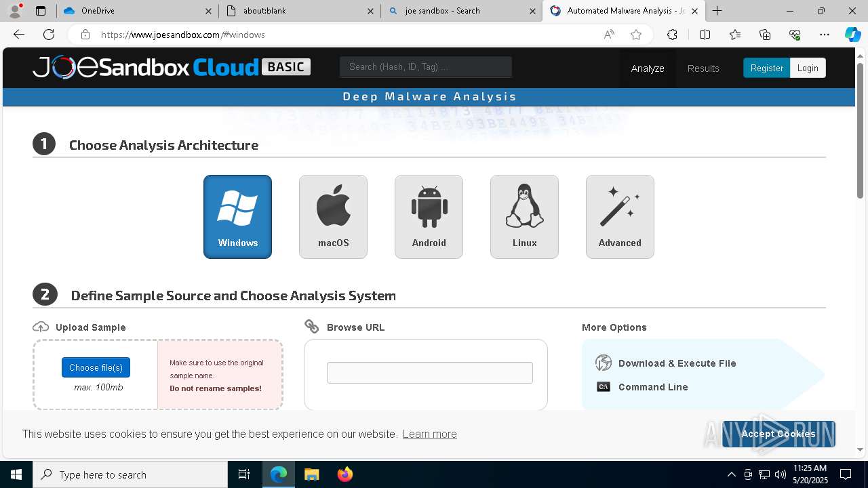Close the about:blank tab
868x488 pixels.
click(370, 11)
